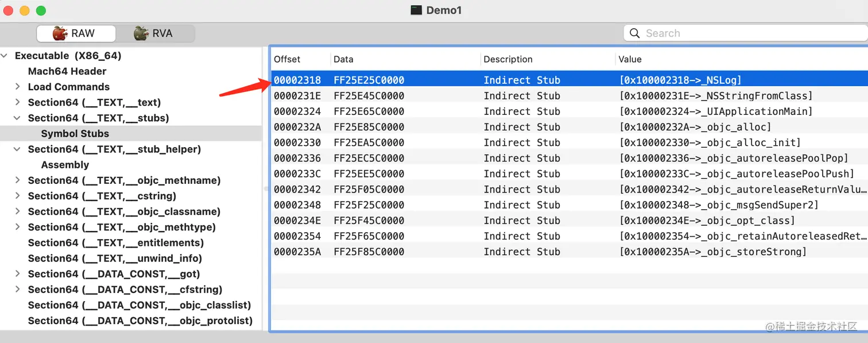Collapse the Executable (X86_64) tree node

coord(5,56)
